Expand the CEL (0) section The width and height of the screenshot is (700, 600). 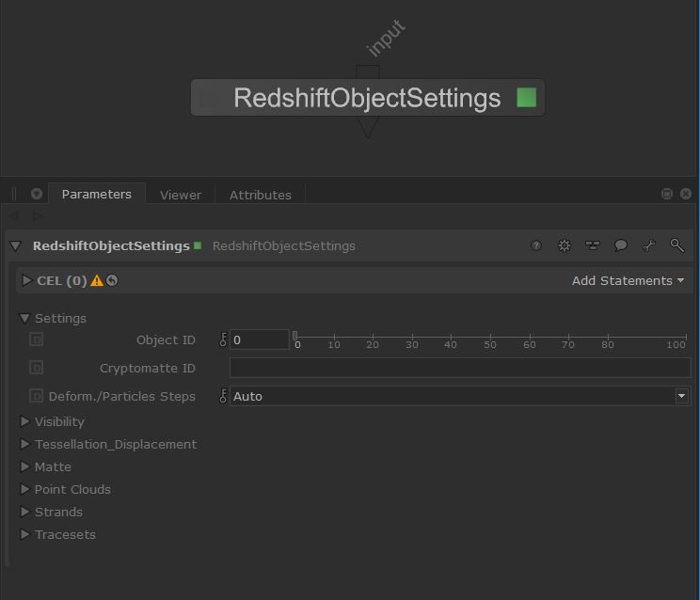[26, 280]
